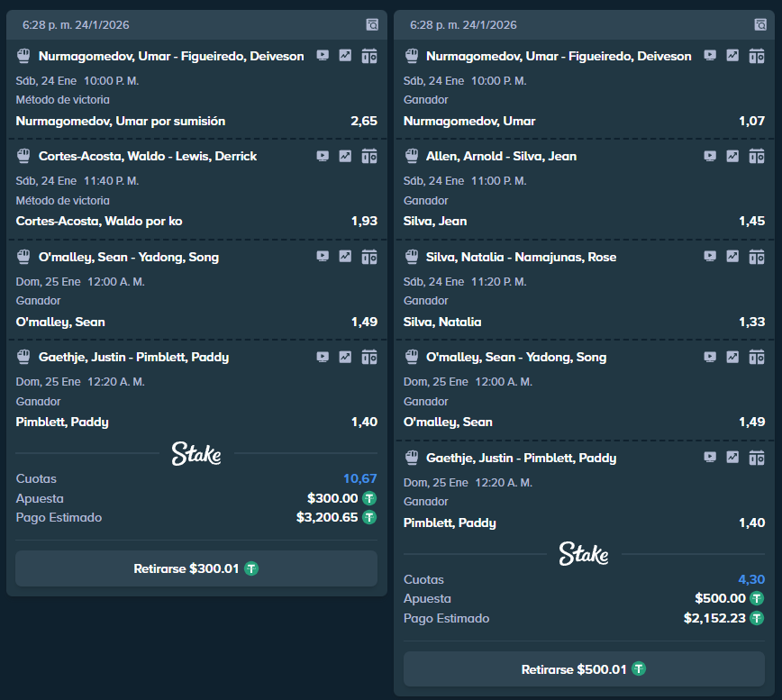Open bet details icon on right betslip header

[760, 24]
